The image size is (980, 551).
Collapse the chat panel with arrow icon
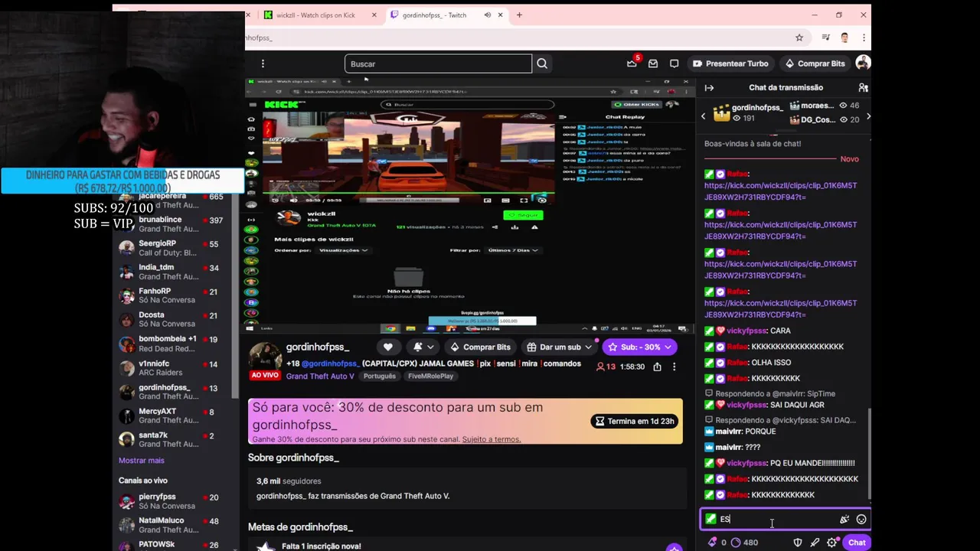point(709,88)
